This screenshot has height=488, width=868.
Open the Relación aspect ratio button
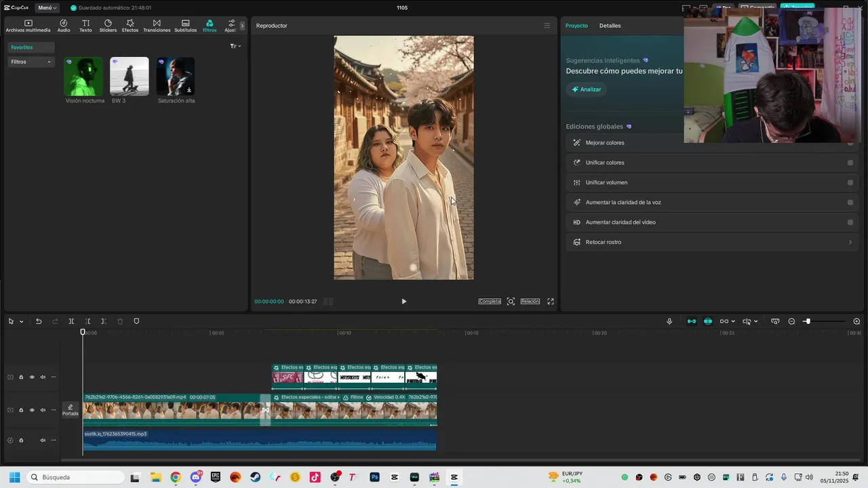[x=530, y=302]
